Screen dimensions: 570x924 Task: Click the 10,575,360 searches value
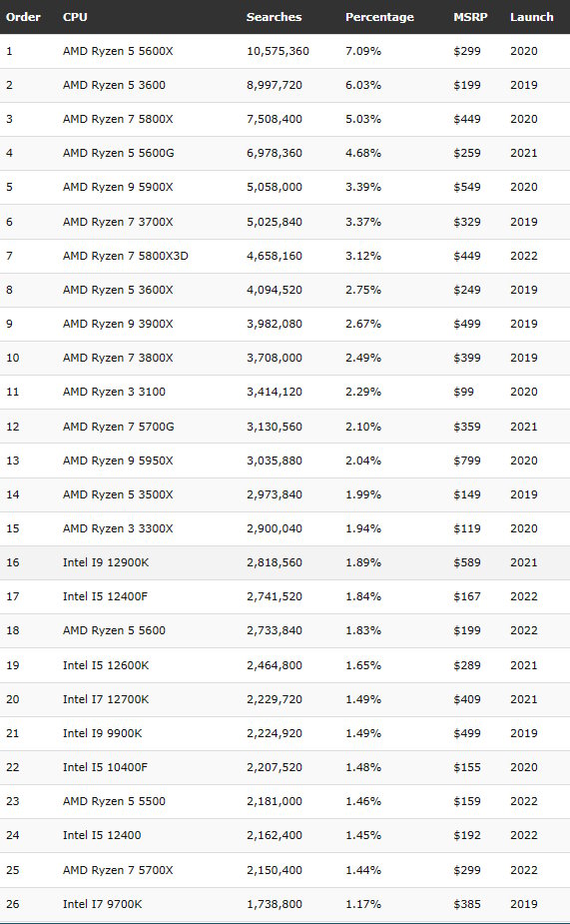tap(278, 51)
